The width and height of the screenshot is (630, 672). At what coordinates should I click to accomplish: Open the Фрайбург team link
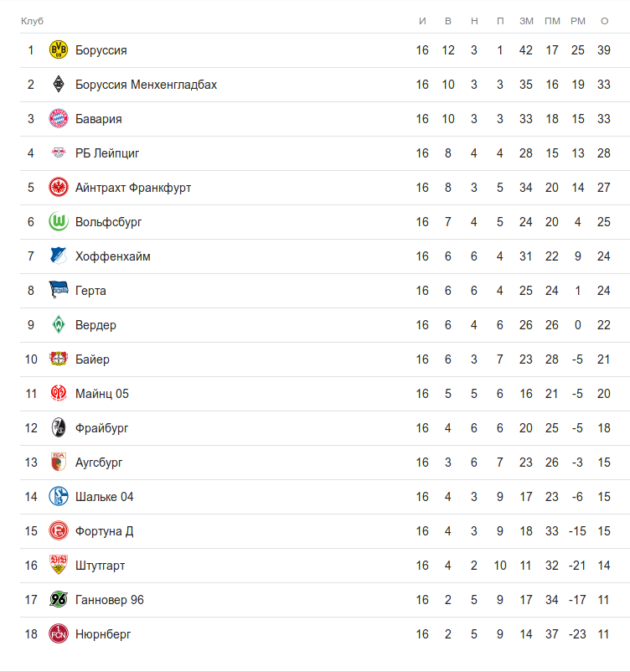click(101, 428)
